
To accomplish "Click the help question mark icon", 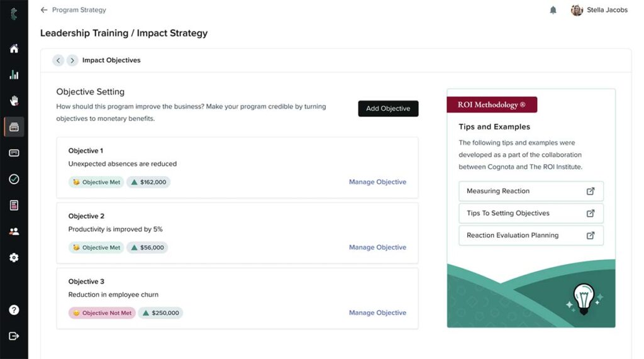I will tap(14, 310).
